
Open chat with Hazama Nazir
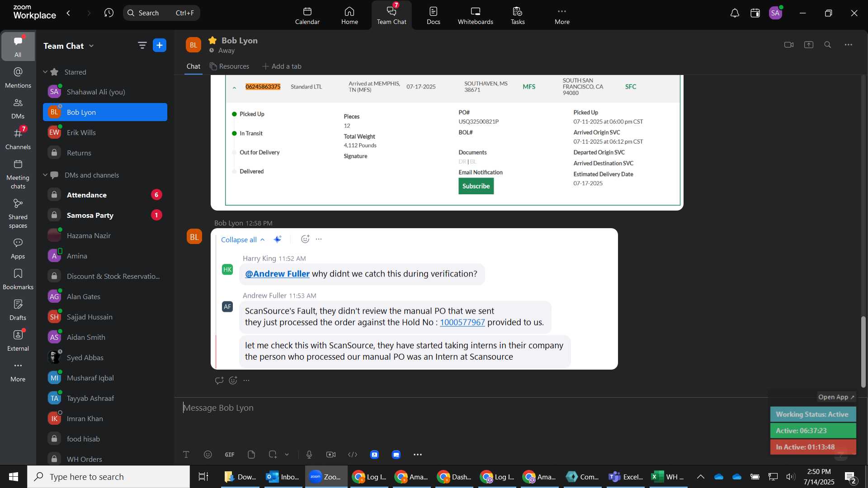[105, 235]
